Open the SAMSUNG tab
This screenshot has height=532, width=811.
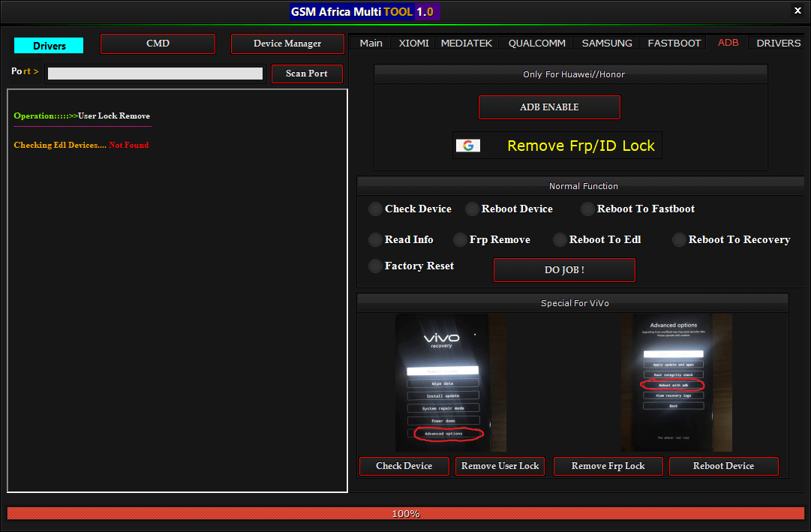click(606, 43)
